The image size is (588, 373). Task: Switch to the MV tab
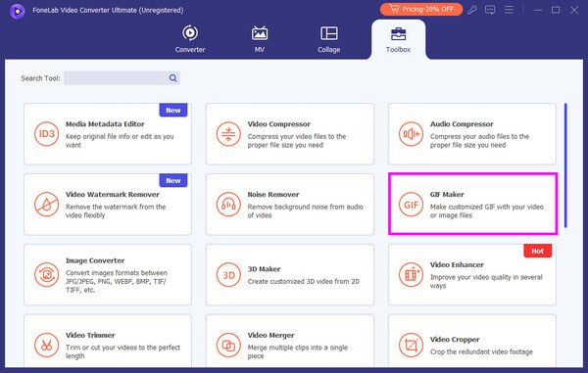click(x=260, y=39)
